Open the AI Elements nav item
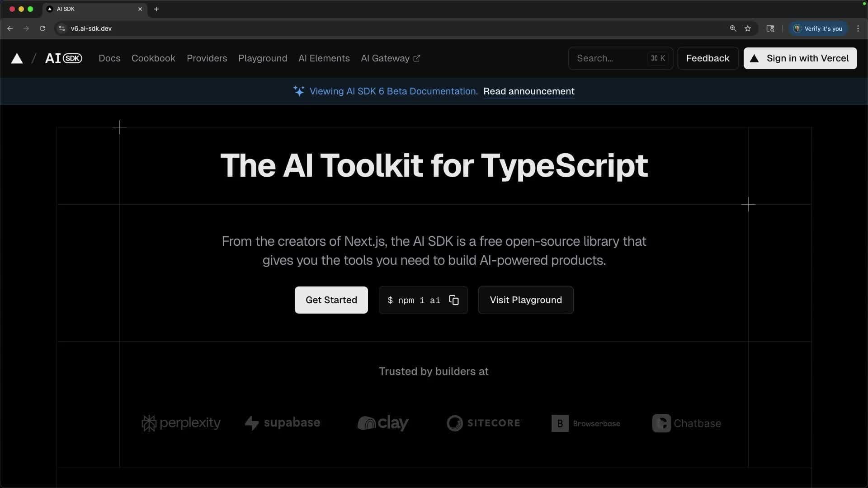Image resolution: width=868 pixels, height=488 pixels. point(324,58)
